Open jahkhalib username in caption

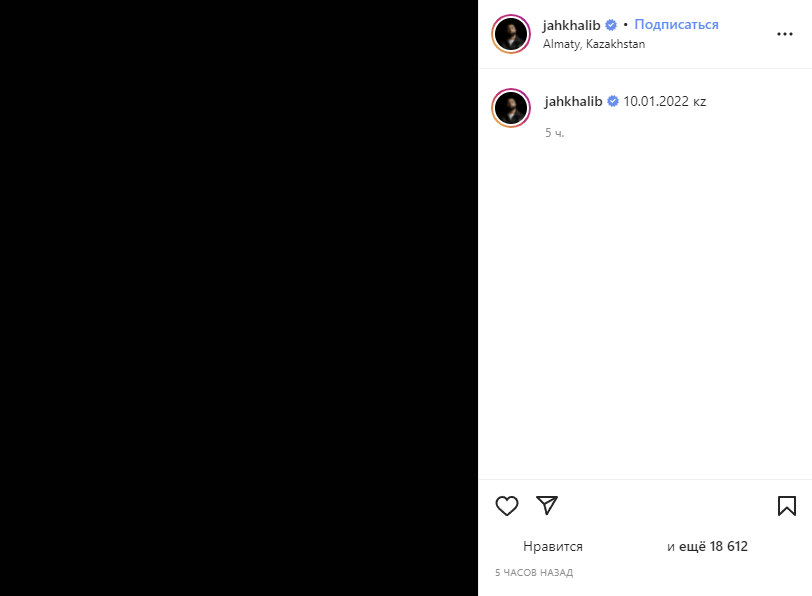[573, 101]
